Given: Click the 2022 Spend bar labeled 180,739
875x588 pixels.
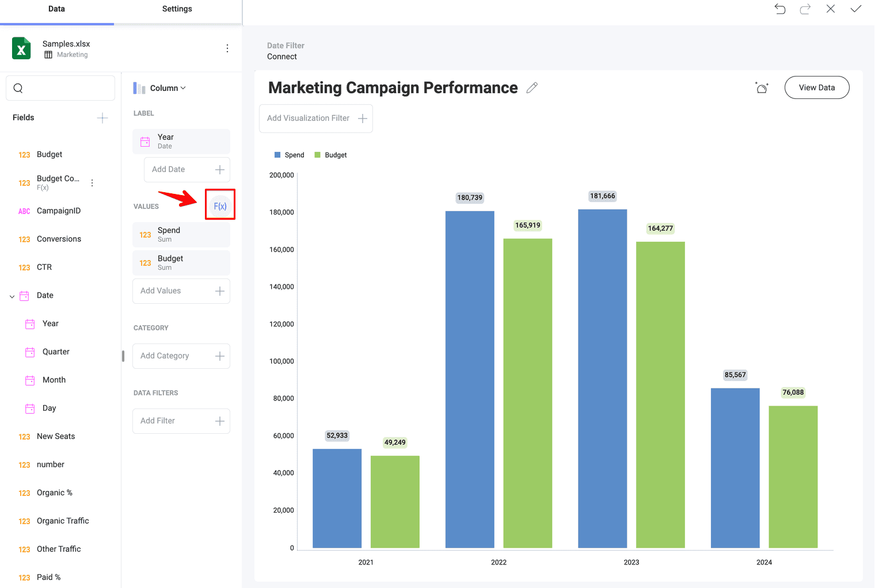Looking at the screenshot, I should pyautogui.click(x=470, y=380).
